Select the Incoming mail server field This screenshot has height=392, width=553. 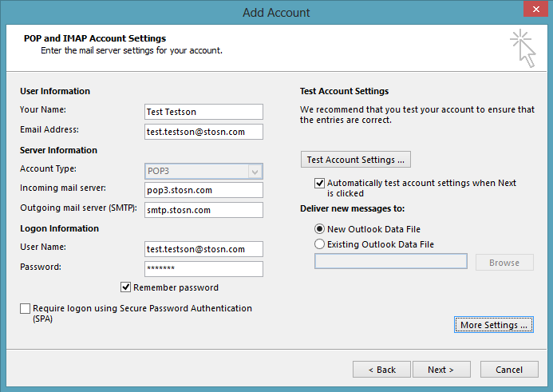[x=203, y=190]
